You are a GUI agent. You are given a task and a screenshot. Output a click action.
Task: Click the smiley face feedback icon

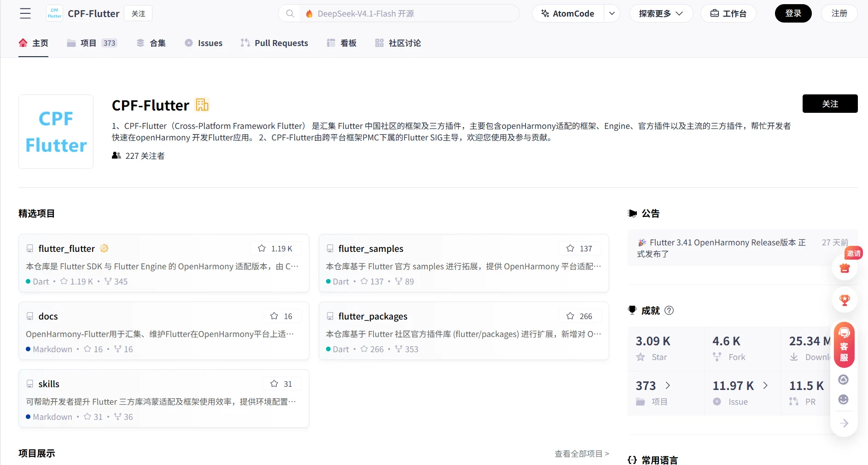(844, 399)
